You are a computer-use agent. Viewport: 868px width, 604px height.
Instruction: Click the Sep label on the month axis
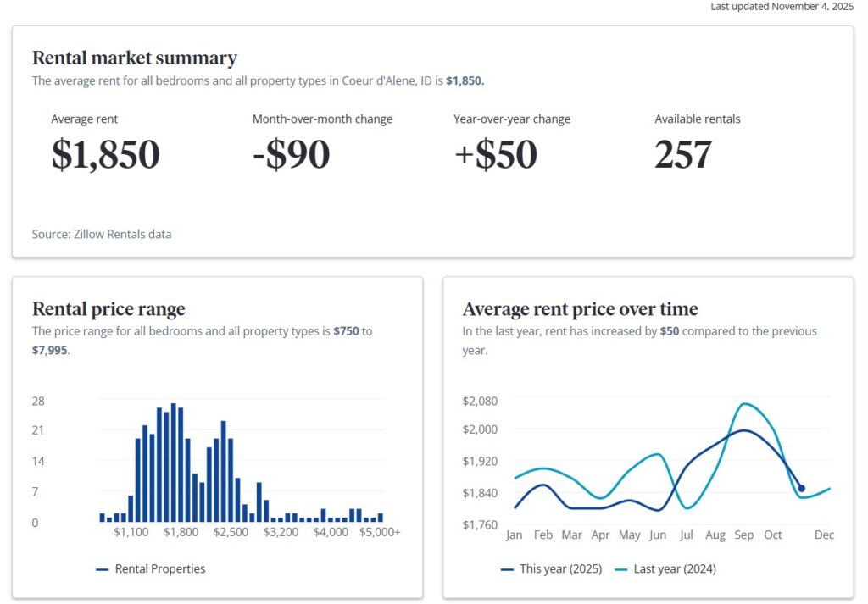(x=744, y=535)
